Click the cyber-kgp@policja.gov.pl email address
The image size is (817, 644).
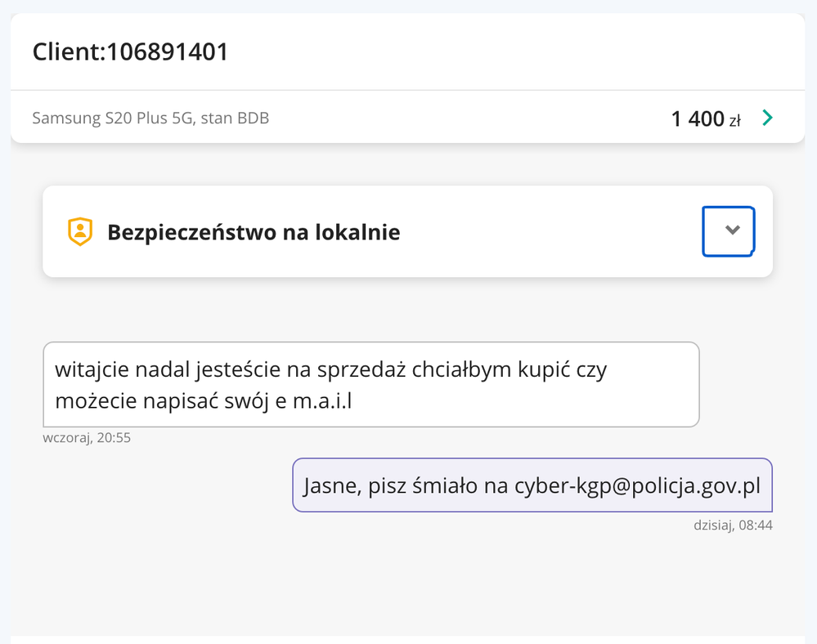point(637,486)
